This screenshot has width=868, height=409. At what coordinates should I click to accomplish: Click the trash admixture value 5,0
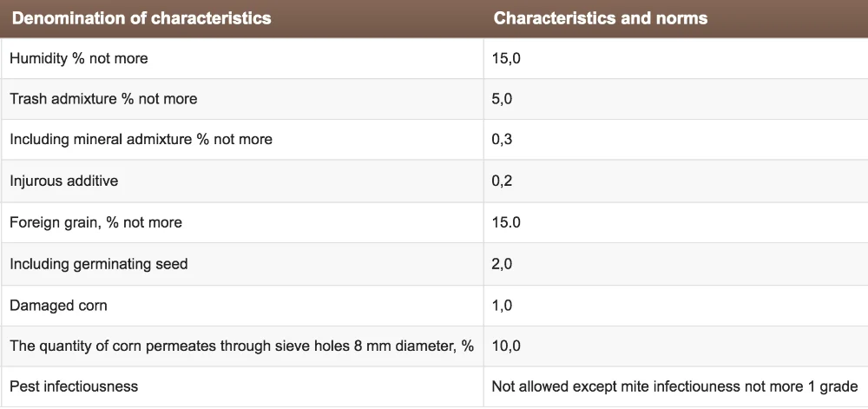click(x=502, y=99)
